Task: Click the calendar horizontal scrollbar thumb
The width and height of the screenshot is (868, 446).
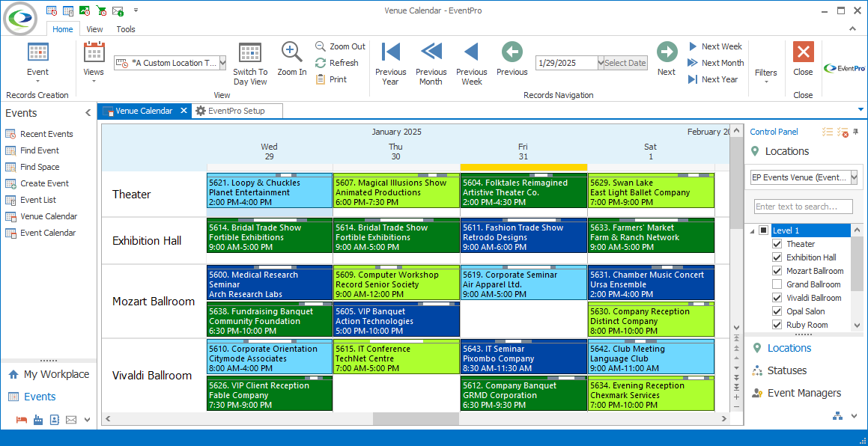Action: [x=416, y=419]
